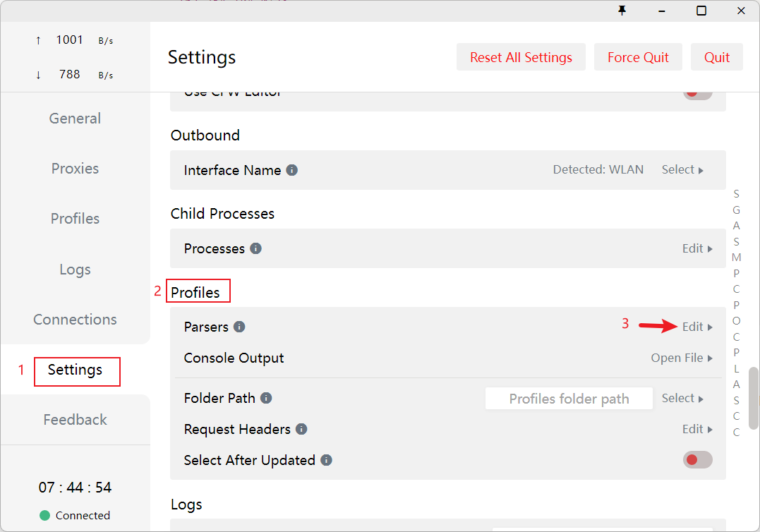Click the Parsers info icon
The image size is (760, 532).
(x=239, y=327)
